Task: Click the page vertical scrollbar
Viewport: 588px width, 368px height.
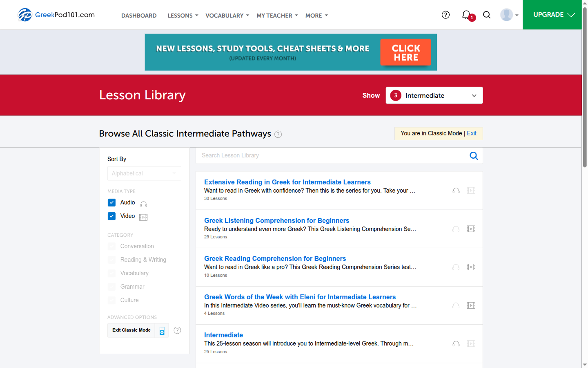Action: 585,88
